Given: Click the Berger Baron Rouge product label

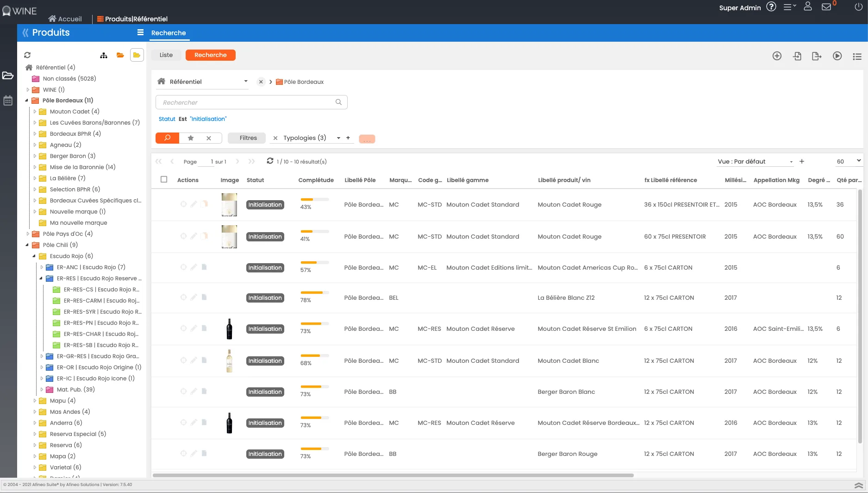Looking at the screenshot, I should pyautogui.click(x=567, y=454).
